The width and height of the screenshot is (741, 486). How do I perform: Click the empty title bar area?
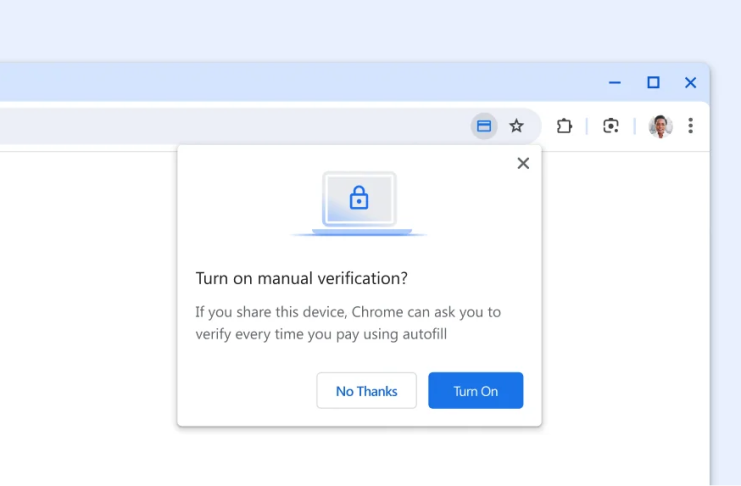pos(300,82)
